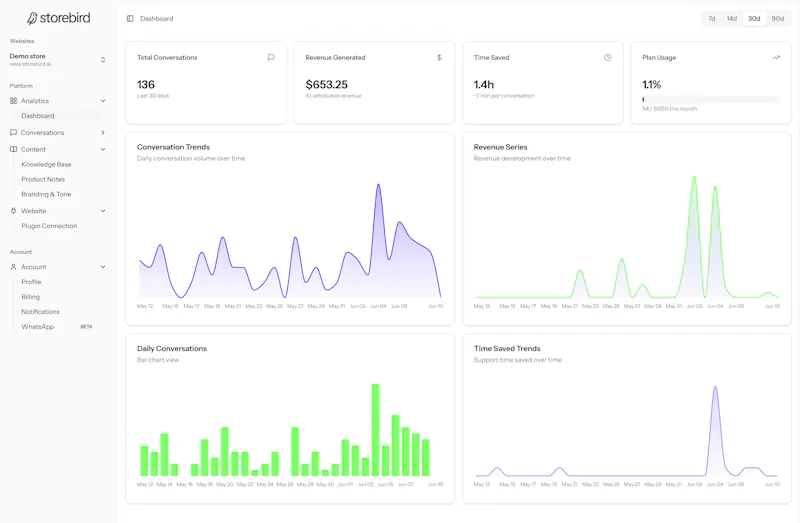Click the 'AI-attributed revenue' caption
This screenshot has width=800, height=523.
pos(333,96)
